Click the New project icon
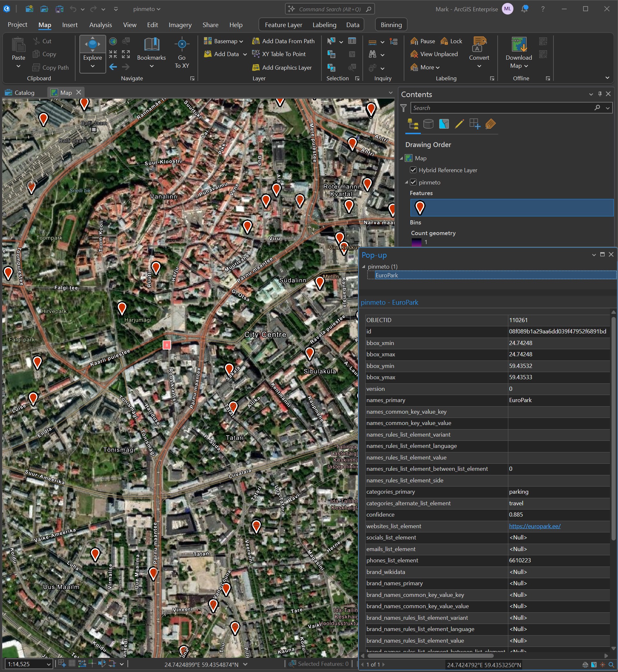618x672 pixels. click(29, 9)
